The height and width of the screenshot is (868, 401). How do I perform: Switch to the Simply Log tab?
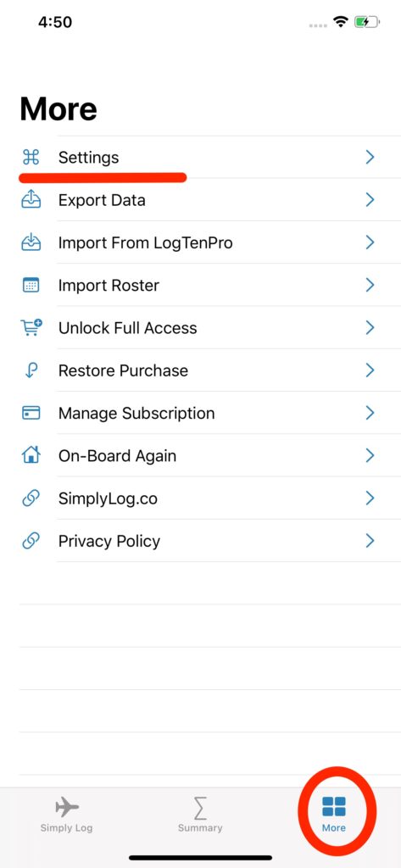pos(66,816)
